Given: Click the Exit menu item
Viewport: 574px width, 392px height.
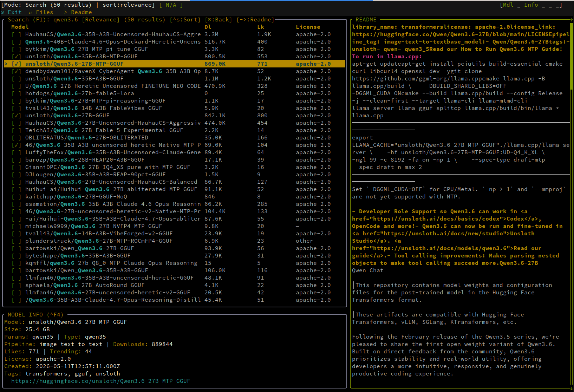Looking at the screenshot, I should (x=11, y=12).
